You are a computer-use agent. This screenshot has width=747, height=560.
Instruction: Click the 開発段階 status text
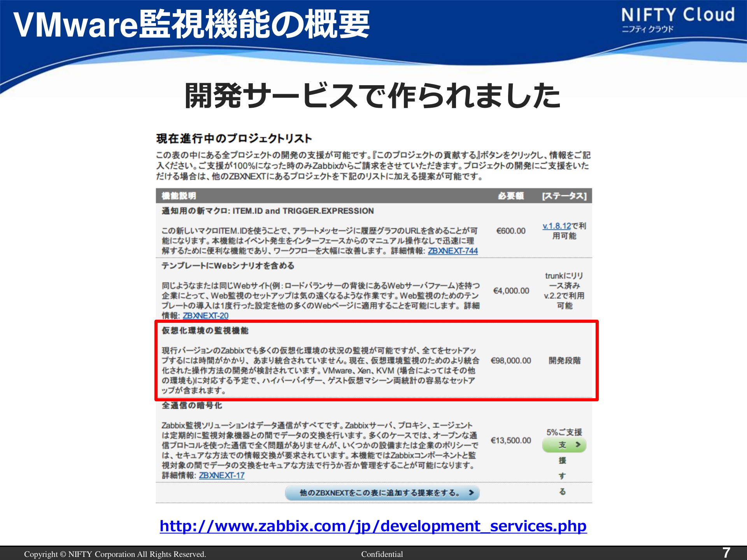click(565, 360)
